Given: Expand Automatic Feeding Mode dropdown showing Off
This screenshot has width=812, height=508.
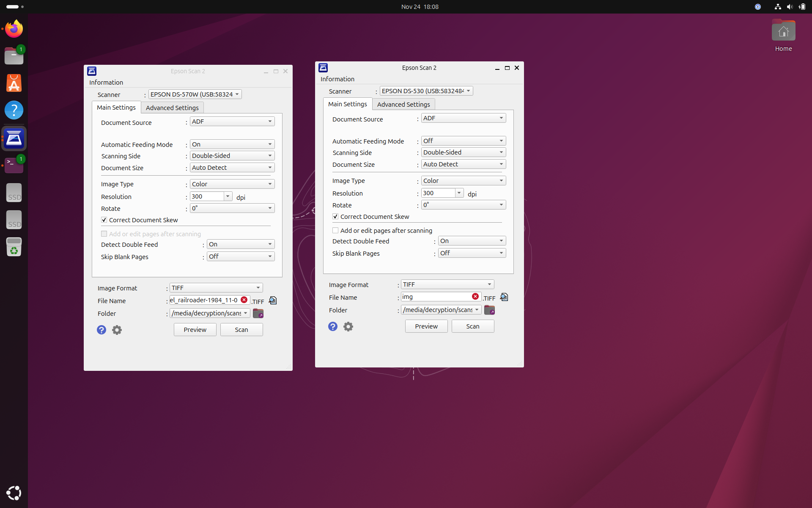Looking at the screenshot, I should (x=463, y=141).
